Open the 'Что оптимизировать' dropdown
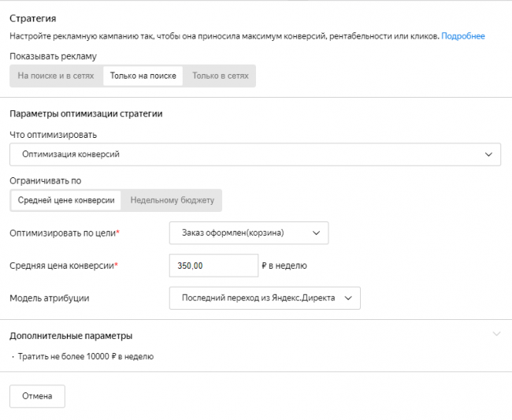Viewport: 512px width, 420px height. [x=254, y=154]
